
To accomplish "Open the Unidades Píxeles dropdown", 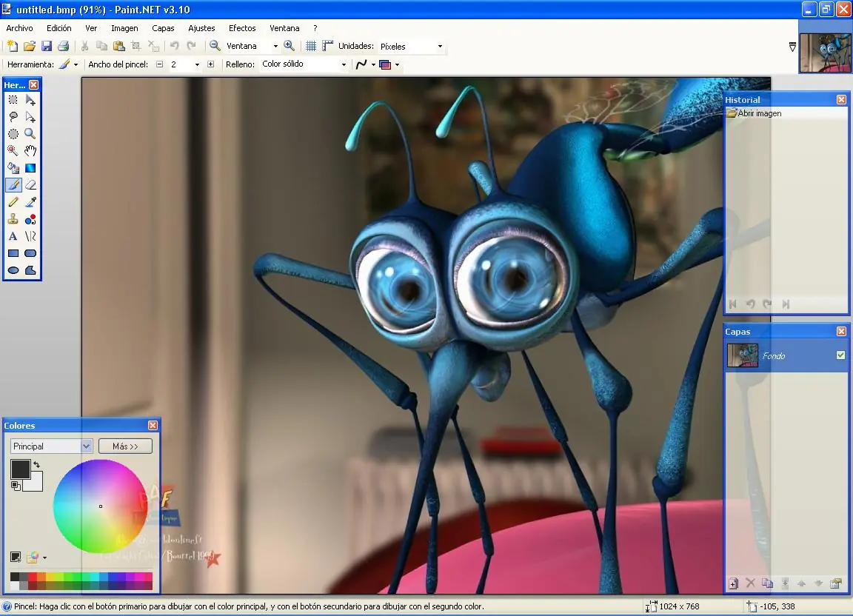I will click(x=440, y=46).
